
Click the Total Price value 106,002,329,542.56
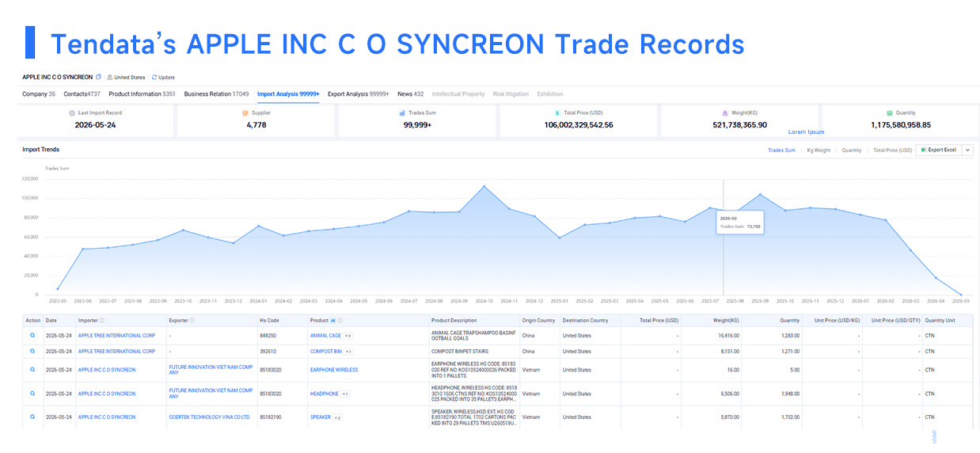(x=579, y=125)
